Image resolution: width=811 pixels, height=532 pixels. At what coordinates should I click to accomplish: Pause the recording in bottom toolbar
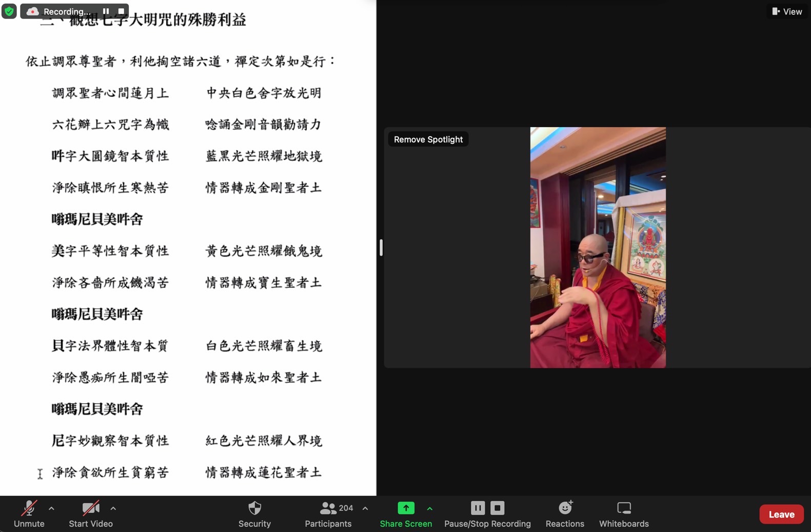pos(478,508)
